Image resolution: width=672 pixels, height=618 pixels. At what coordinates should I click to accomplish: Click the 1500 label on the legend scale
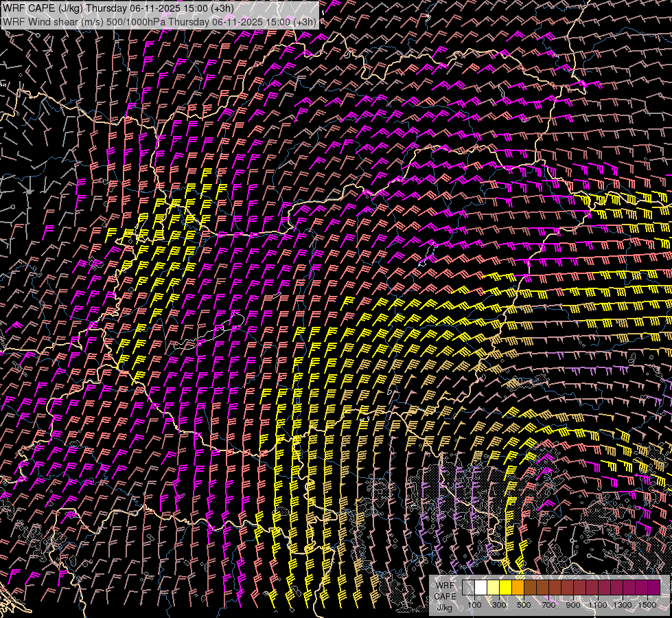pyautogui.click(x=647, y=605)
